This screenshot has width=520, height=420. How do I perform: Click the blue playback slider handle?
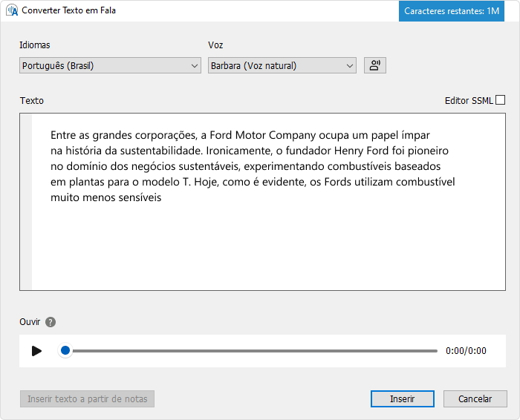tap(65, 350)
